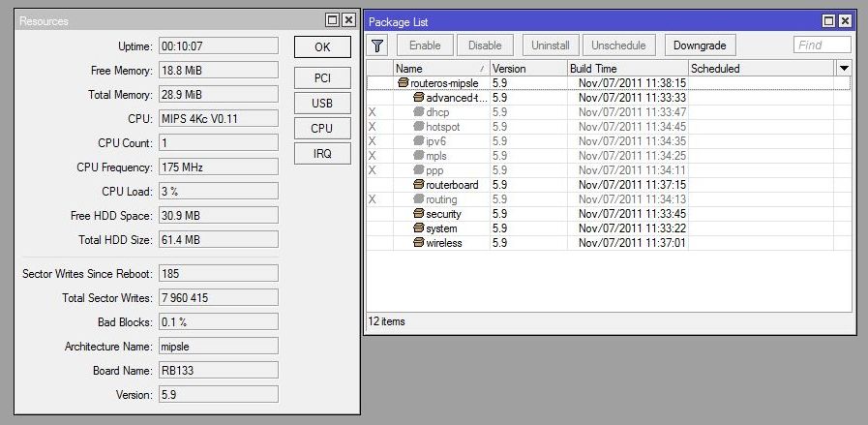Sort packages by Build Time column
The image size is (868, 425).
pos(628,68)
